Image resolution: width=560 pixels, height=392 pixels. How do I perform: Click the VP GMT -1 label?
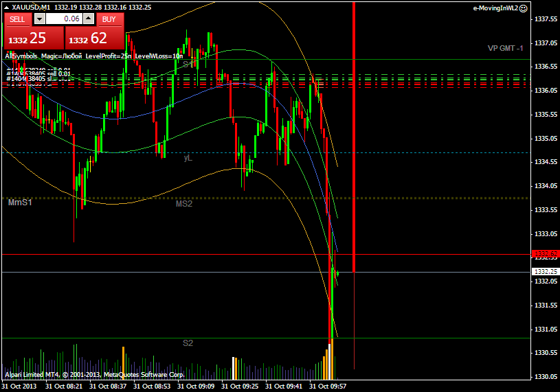click(505, 48)
